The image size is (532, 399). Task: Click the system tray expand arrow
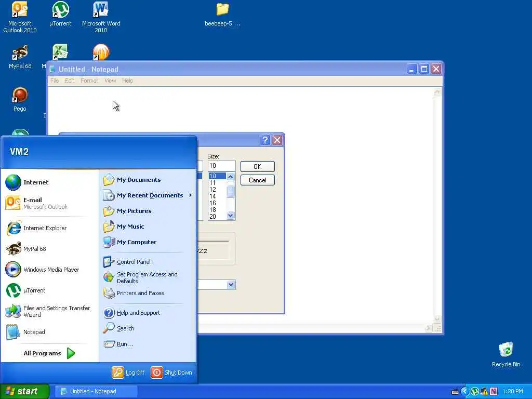click(x=465, y=391)
